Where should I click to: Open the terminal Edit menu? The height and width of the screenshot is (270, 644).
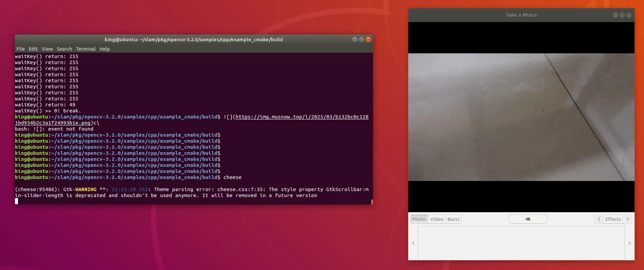(x=33, y=49)
